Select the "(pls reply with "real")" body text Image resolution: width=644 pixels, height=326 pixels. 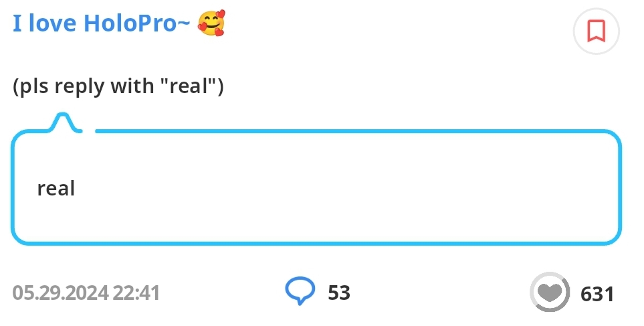[117, 87]
